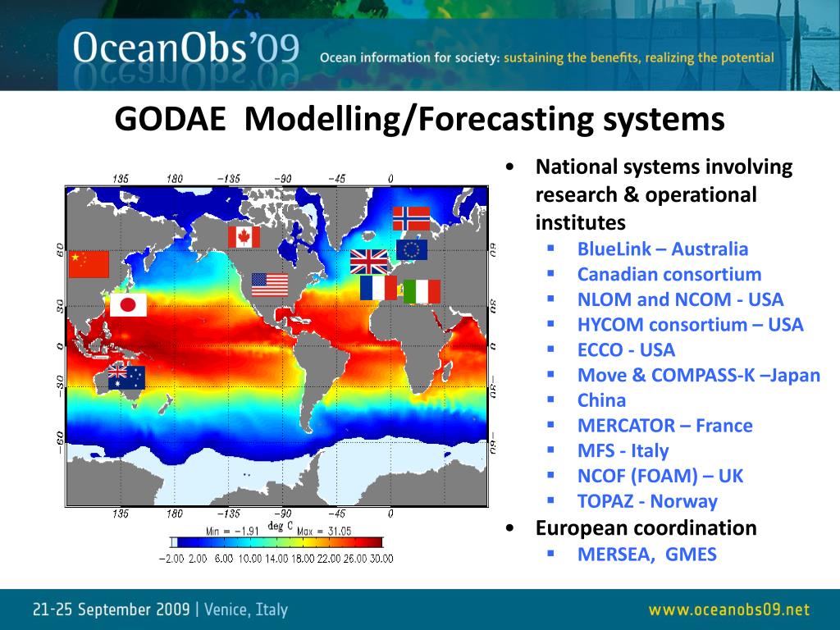Screen dimensions: 840x630
Task: Click the Japan flag on the map
Action: pos(129,305)
